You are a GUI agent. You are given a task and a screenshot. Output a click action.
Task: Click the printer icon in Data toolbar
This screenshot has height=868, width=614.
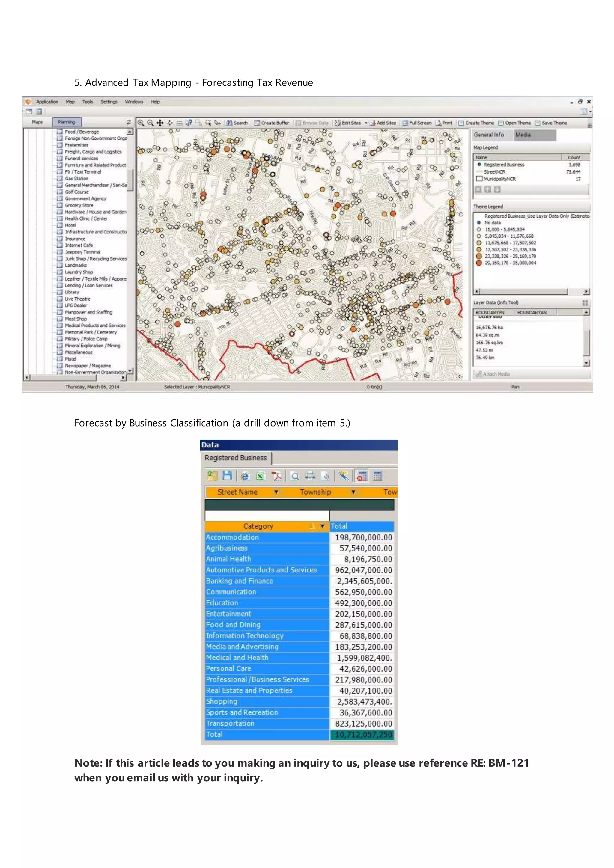pyautogui.click(x=310, y=476)
